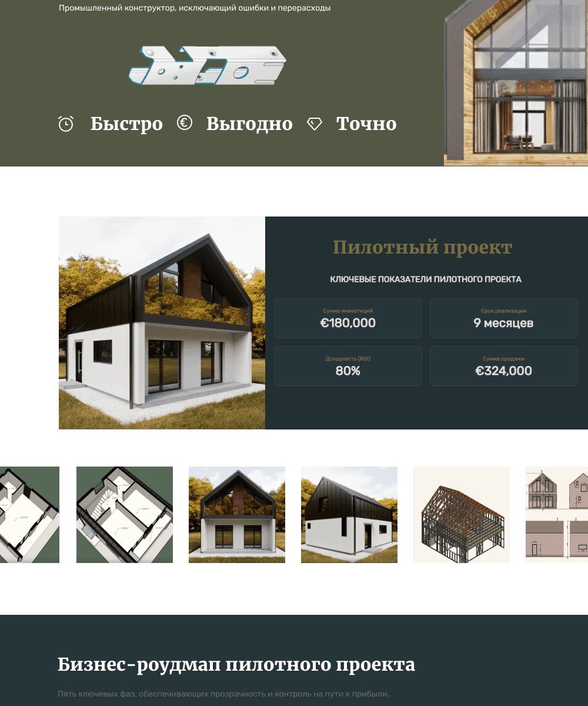Click the Пять ключевых фаз description line
The width and height of the screenshot is (588, 706).
tap(223, 694)
